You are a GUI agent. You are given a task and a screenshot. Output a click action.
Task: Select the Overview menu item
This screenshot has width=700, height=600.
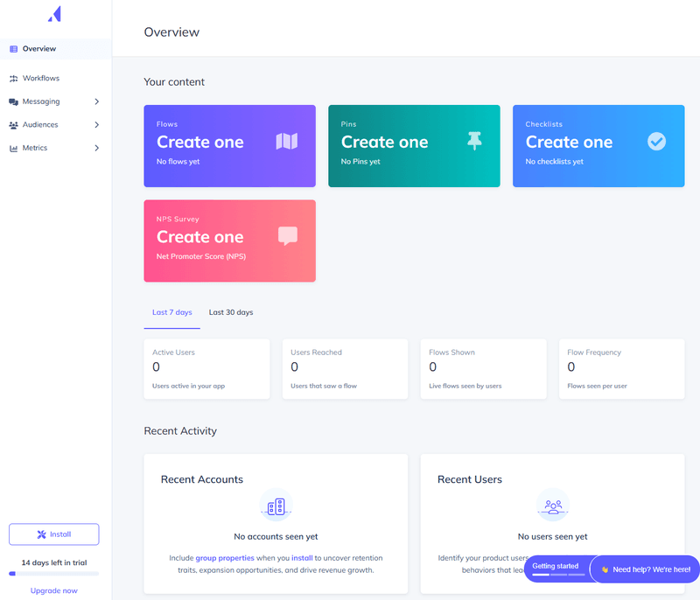[x=38, y=49]
